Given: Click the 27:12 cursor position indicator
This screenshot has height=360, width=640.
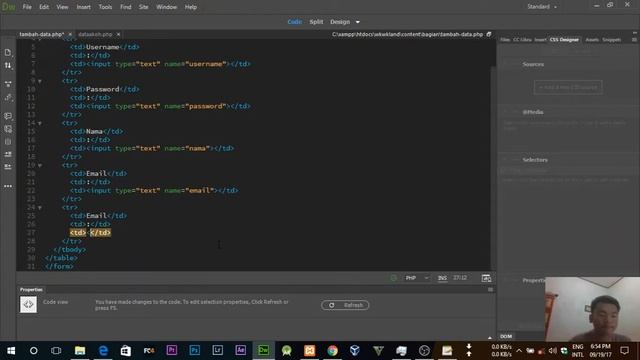Looking at the screenshot, I should pyautogui.click(x=460, y=278).
